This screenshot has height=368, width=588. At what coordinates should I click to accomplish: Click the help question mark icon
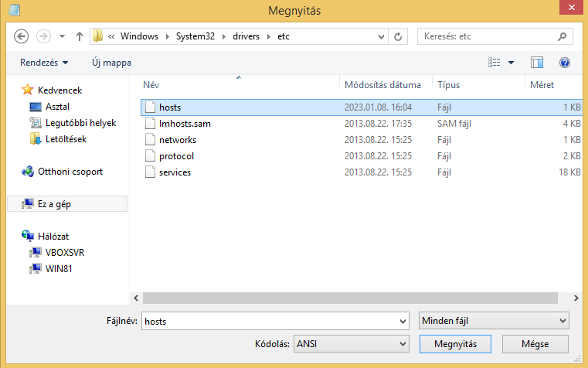point(564,63)
